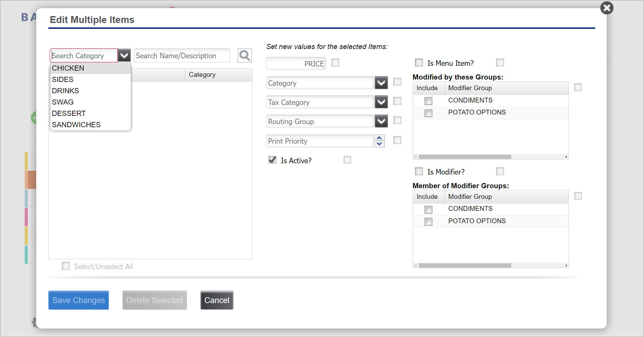Include CONDIMENTS in Modified by these Groups

(428, 101)
